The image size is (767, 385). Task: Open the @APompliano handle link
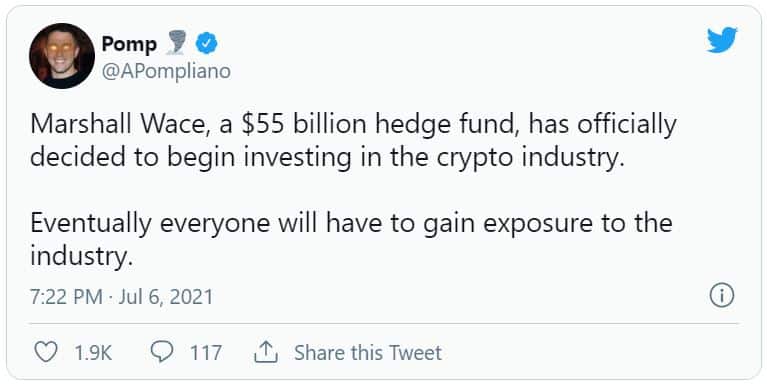tap(166, 71)
